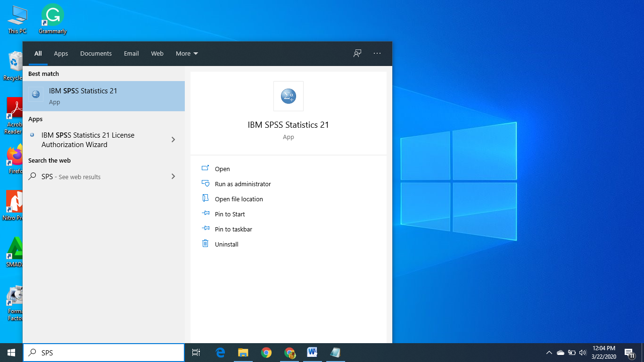Open Chrome with profile badge on taskbar
Image resolution: width=644 pixels, height=362 pixels.
point(289,353)
